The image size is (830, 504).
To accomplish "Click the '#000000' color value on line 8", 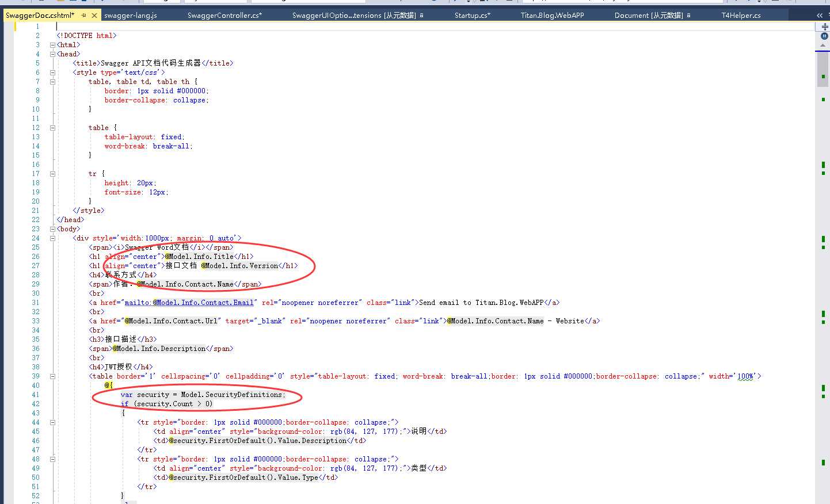I will [x=191, y=91].
